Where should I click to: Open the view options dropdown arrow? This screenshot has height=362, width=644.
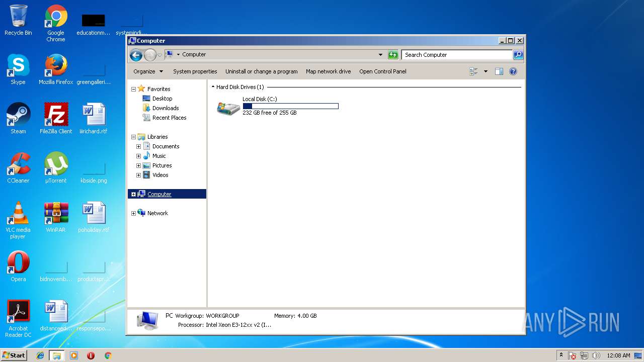coord(486,71)
